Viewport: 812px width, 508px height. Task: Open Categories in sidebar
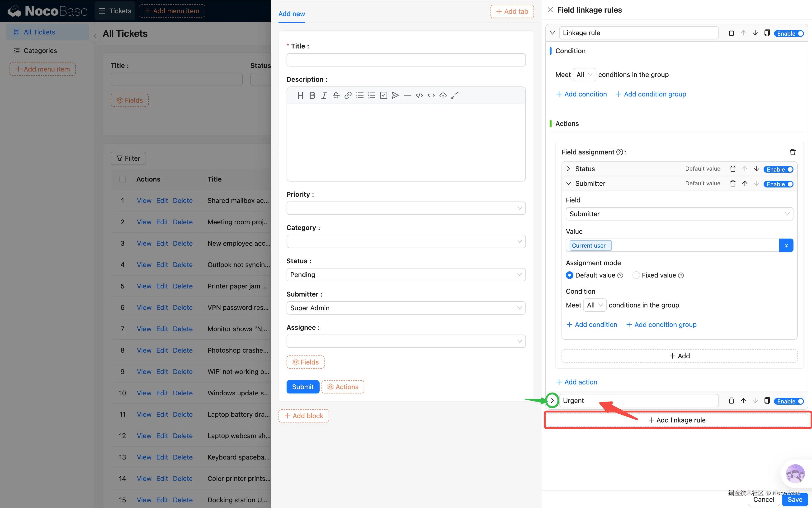coord(47,50)
